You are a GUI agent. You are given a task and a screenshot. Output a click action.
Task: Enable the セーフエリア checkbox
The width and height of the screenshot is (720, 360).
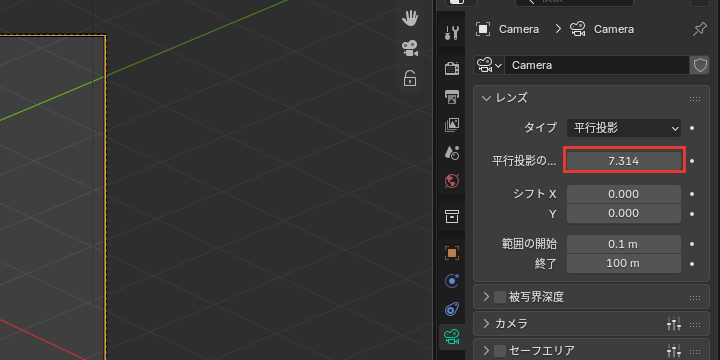pos(500,351)
